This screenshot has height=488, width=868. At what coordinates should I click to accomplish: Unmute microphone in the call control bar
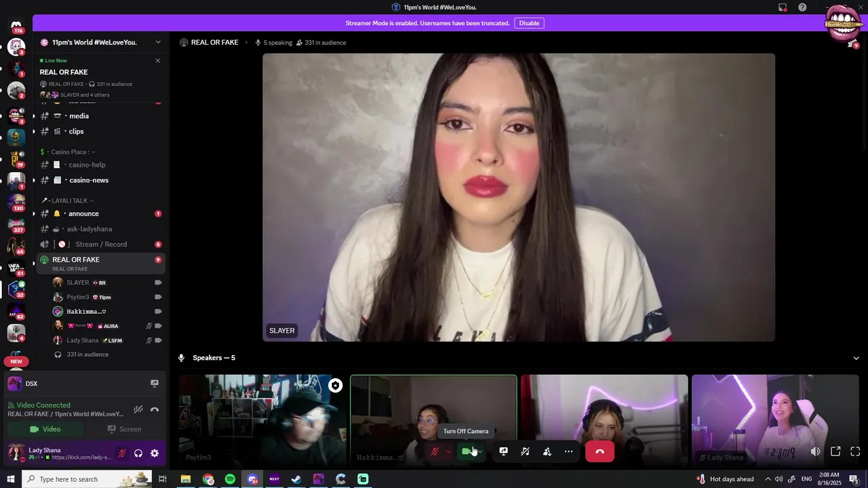[435, 451]
